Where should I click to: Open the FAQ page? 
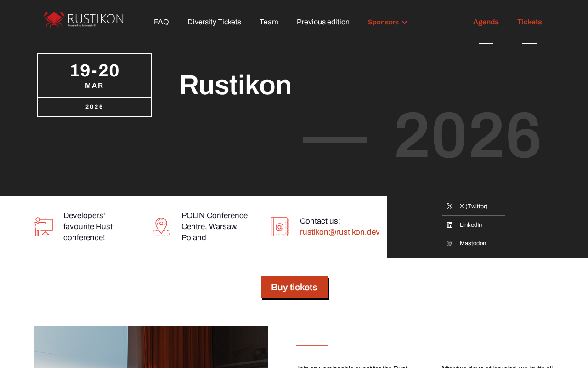pos(161,22)
